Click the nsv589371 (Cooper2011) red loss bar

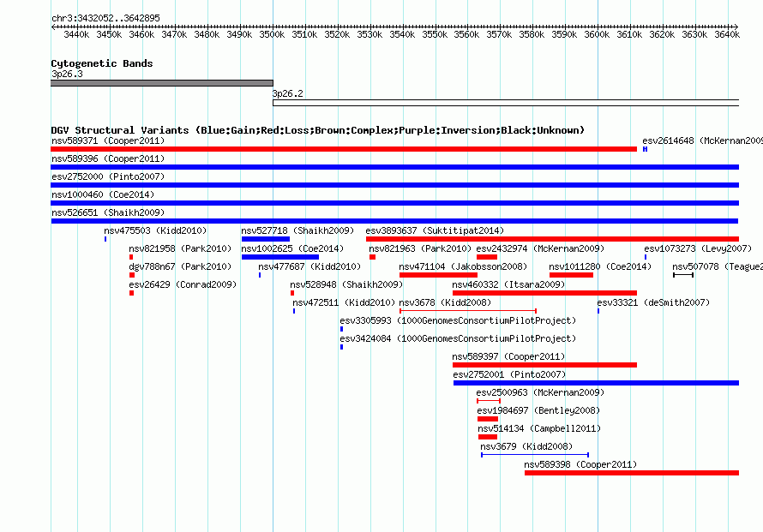click(344, 149)
